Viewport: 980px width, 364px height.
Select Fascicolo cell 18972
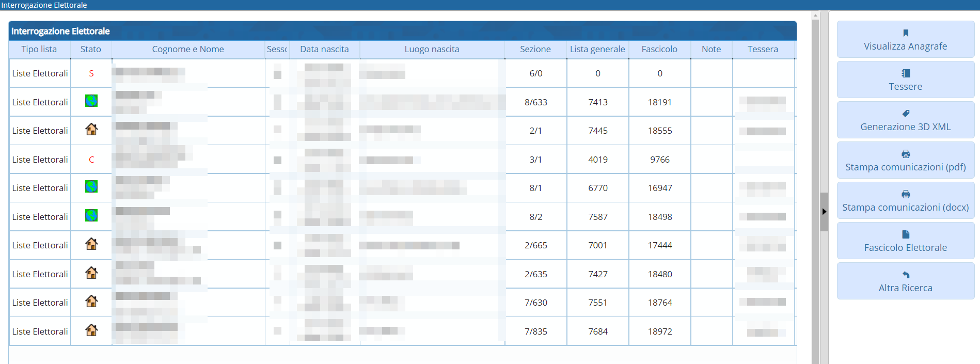coord(660,331)
